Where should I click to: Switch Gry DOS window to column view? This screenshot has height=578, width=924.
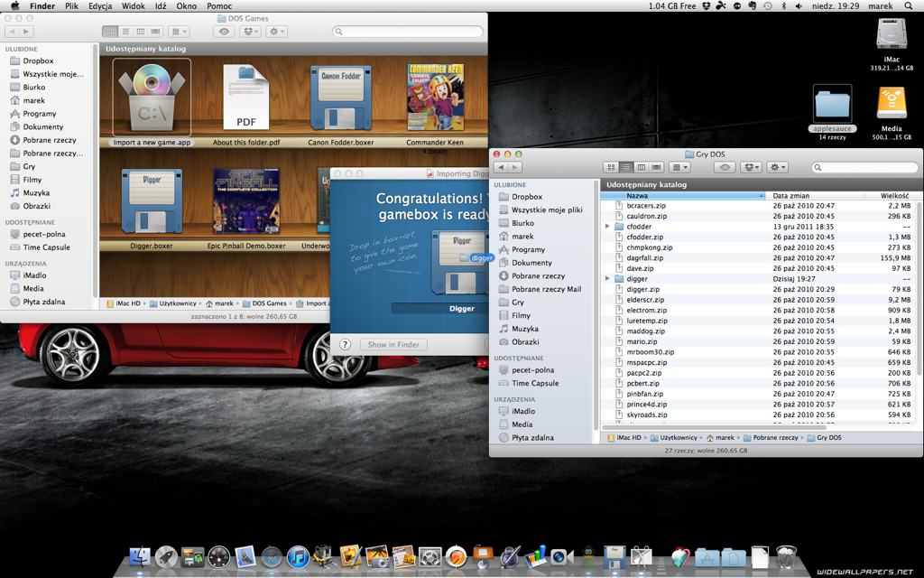(641, 167)
